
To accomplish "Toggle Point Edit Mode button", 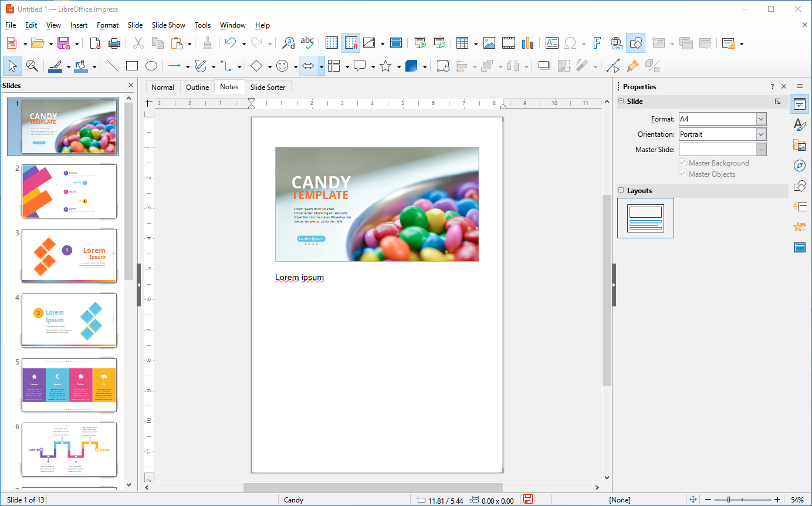I will (x=613, y=66).
